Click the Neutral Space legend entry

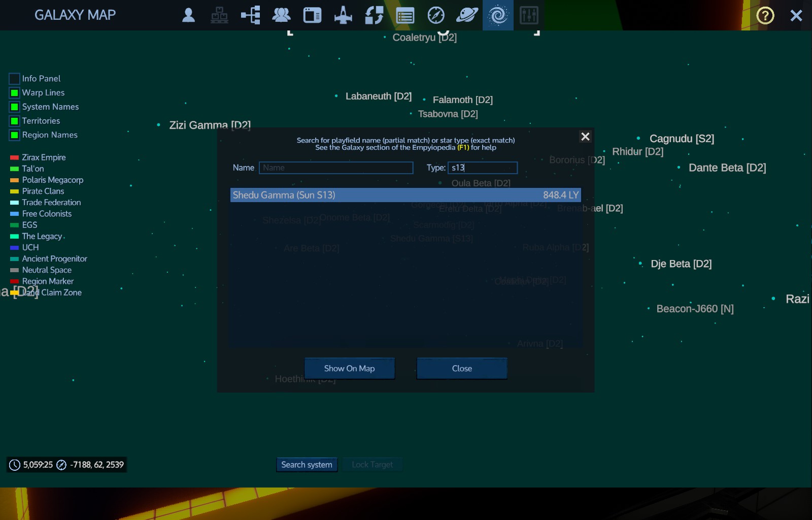click(x=47, y=270)
